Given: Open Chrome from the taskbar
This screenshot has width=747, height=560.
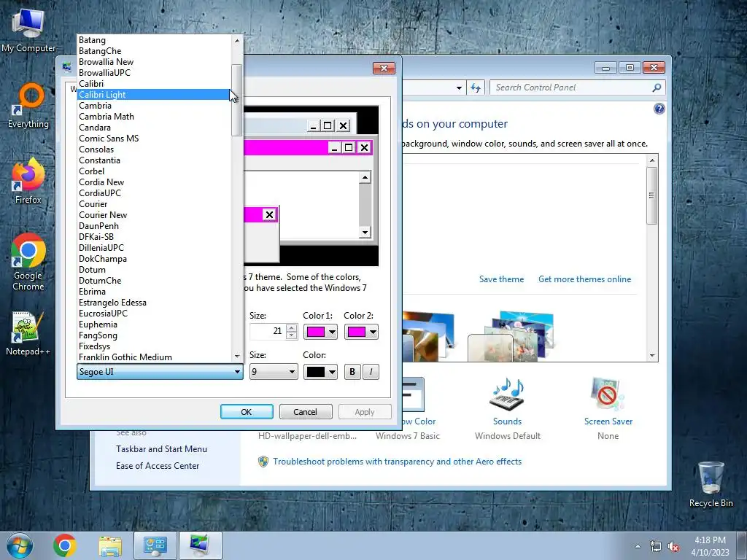Looking at the screenshot, I should click(x=65, y=545).
